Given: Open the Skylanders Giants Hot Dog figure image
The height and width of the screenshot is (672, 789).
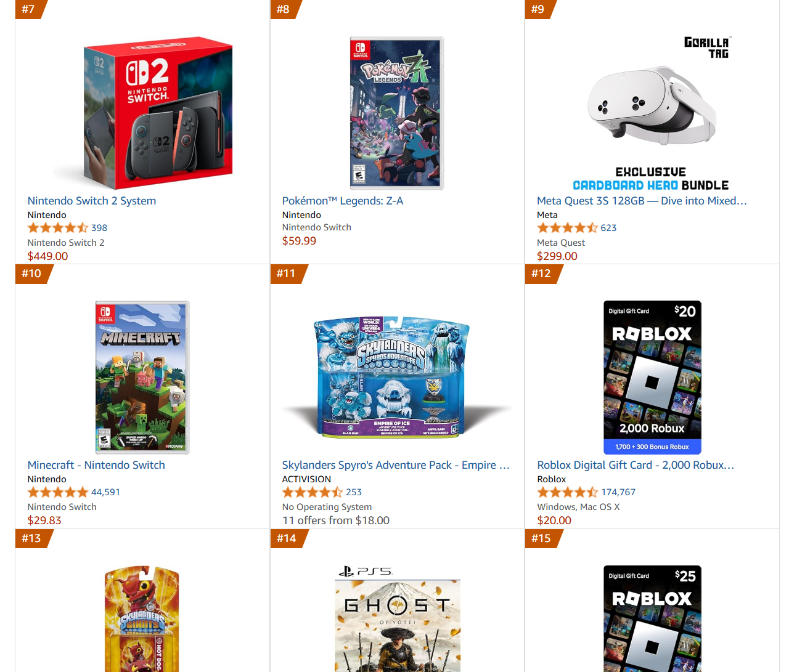Looking at the screenshot, I should click(x=142, y=618).
